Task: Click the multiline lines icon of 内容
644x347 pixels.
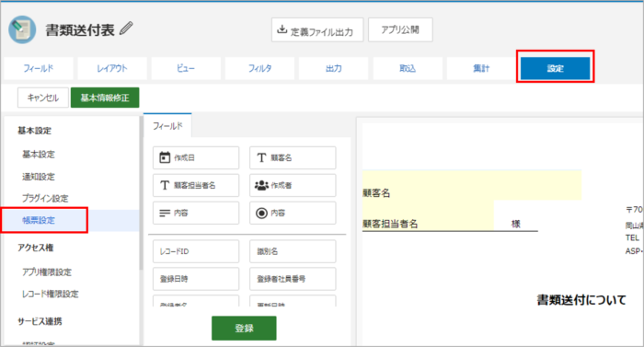Action: (x=165, y=213)
